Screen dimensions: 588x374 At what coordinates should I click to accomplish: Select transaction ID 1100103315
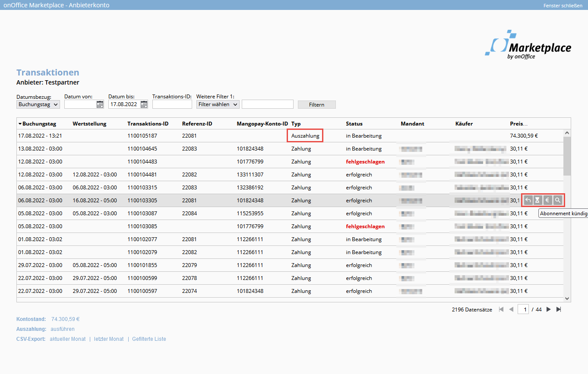pos(142,188)
